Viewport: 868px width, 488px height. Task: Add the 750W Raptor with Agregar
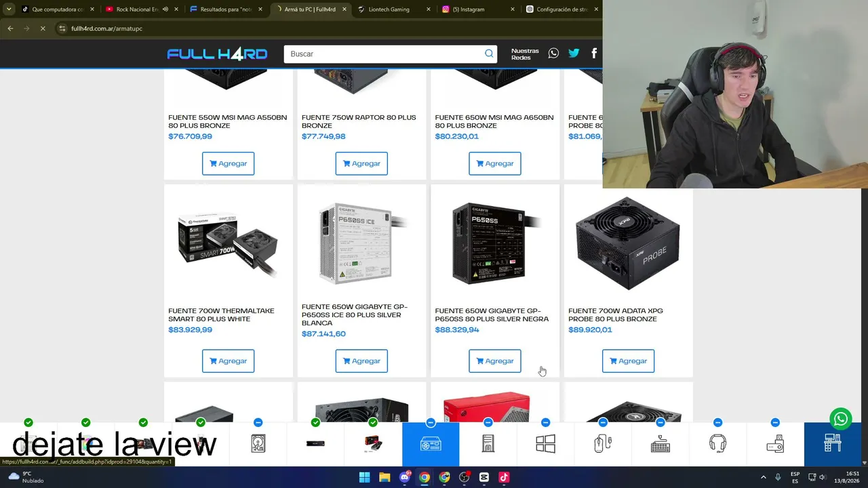pos(361,163)
